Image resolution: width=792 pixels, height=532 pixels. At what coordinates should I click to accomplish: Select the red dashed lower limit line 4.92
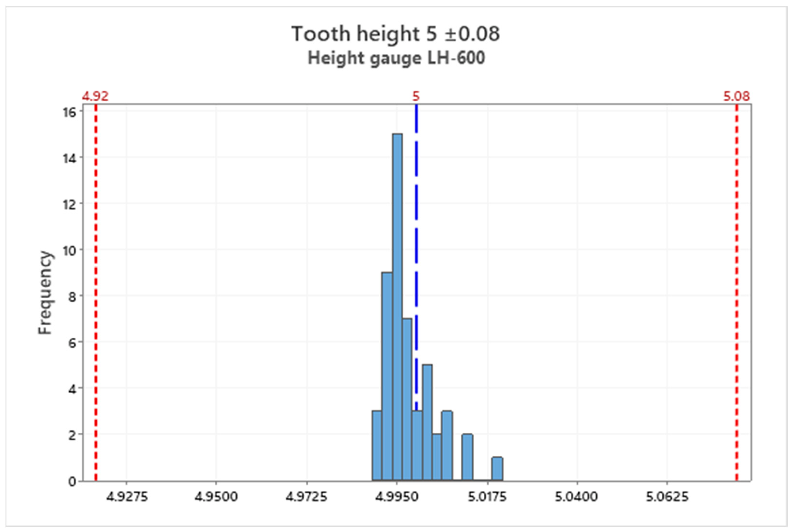(96, 292)
